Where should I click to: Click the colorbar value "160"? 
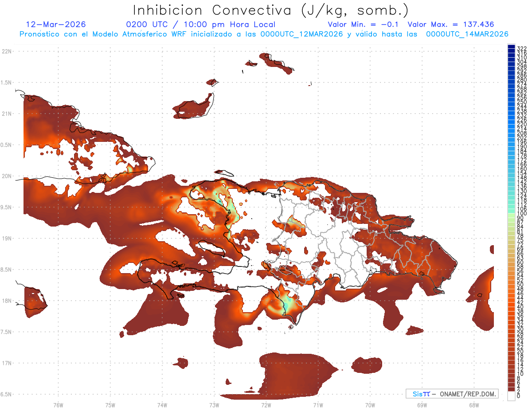[x=522, y=169]
